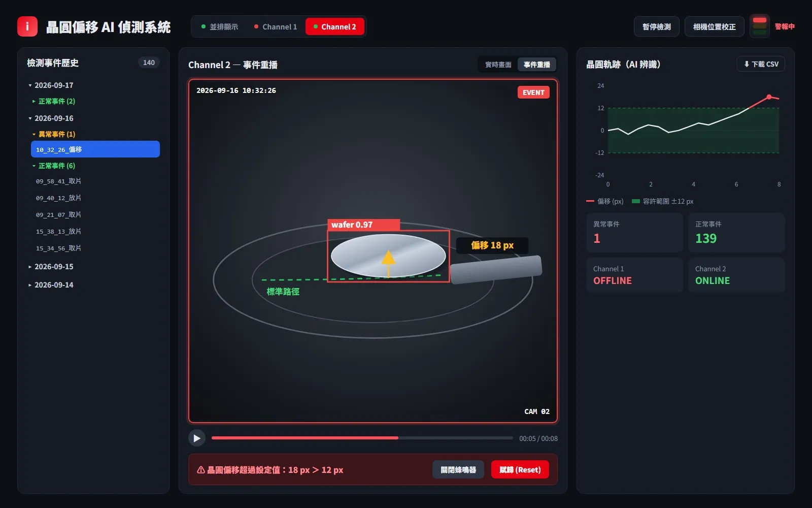812x508 pixels.
Task: Click the 異常事件 count card
Action: point(634,233)
